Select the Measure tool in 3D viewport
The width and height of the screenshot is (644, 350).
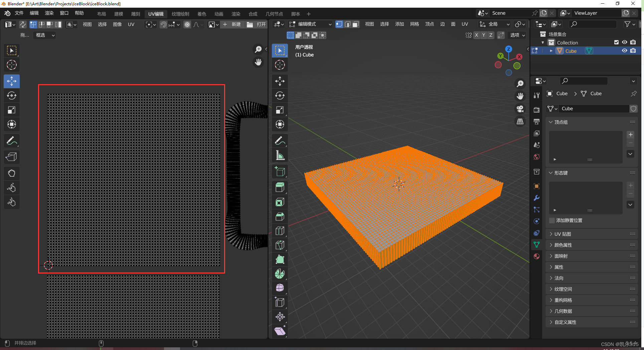click(280, 155)
